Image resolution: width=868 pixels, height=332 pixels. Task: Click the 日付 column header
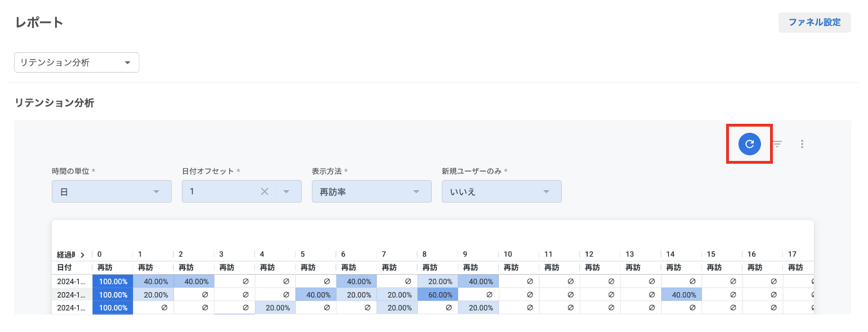coord(64,267)
